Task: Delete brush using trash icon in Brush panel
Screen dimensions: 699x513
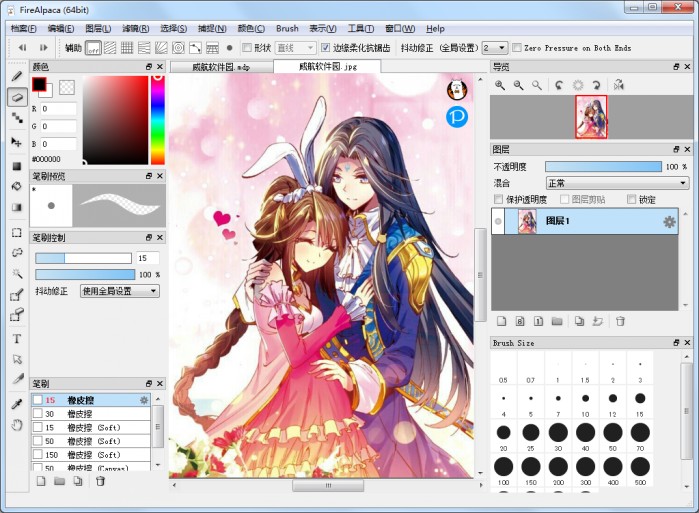Action: pos(100,481)
